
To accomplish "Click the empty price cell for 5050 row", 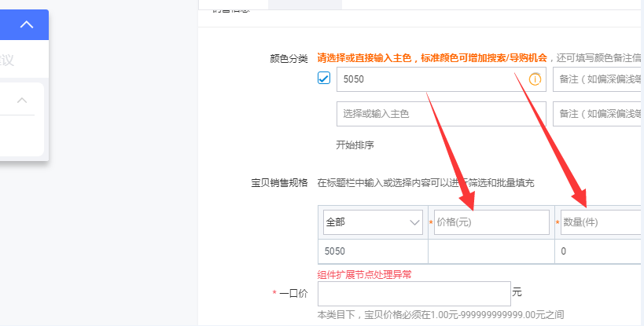I will point(491,251).
